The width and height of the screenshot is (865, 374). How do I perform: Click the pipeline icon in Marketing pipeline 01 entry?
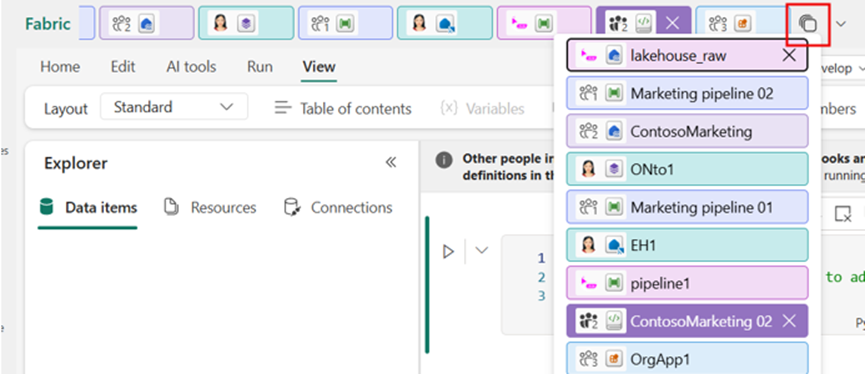click(613, 207)
